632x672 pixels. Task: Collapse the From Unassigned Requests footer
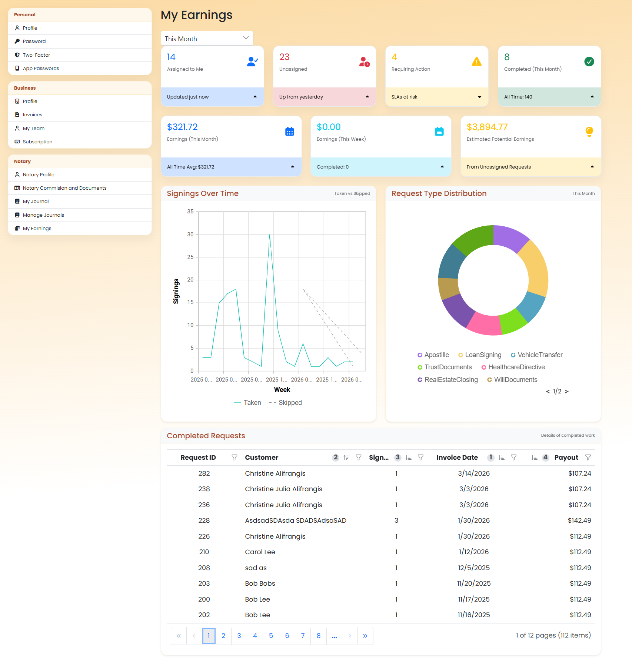[x=592, y=167]
